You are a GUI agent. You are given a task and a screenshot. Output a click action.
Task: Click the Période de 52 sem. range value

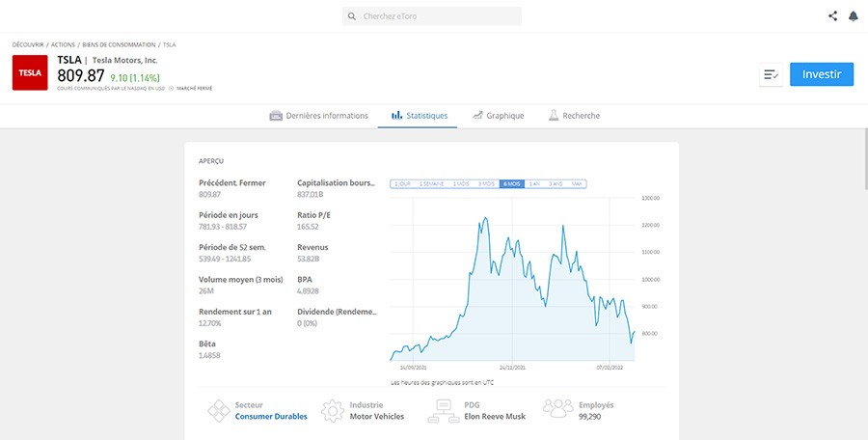point(224,259)
